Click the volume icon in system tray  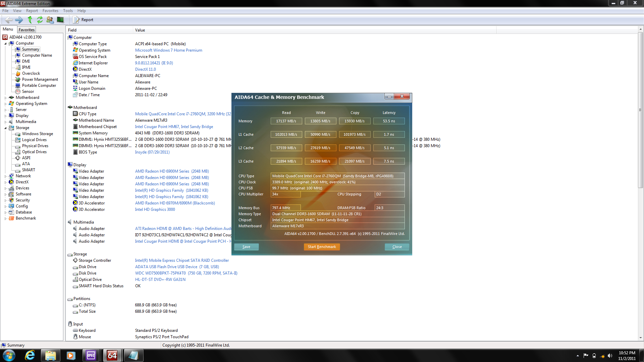click(x=610, y=356)
